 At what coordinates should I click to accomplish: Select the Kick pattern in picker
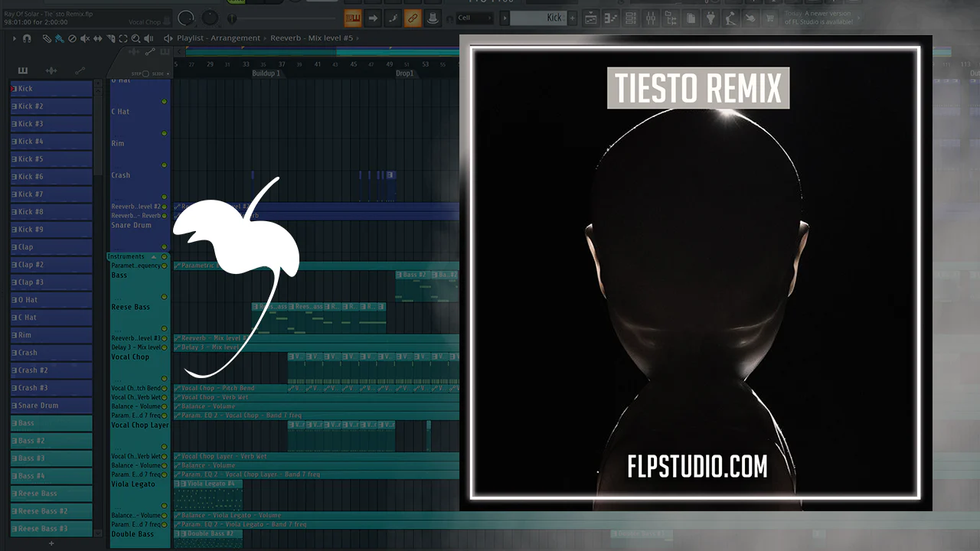click(x=51, y=89)
